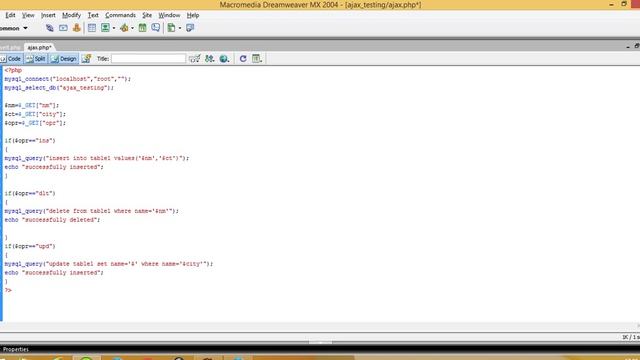
Task: Click the $opr=$_GET["opr"] line
Action: tap(35, 123)
